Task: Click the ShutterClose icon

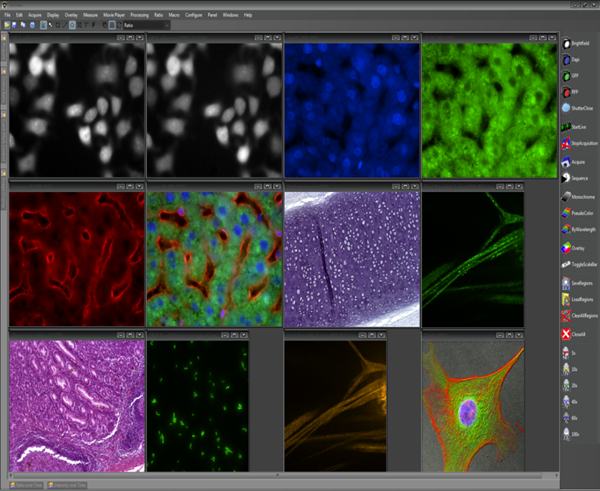Action: [566, 108]
